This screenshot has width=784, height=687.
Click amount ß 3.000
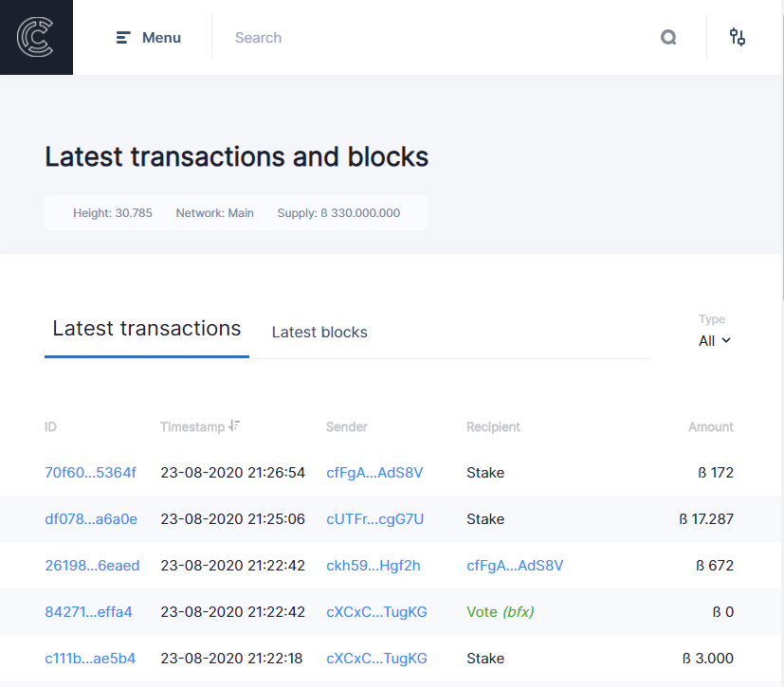[x=708, y=659]
